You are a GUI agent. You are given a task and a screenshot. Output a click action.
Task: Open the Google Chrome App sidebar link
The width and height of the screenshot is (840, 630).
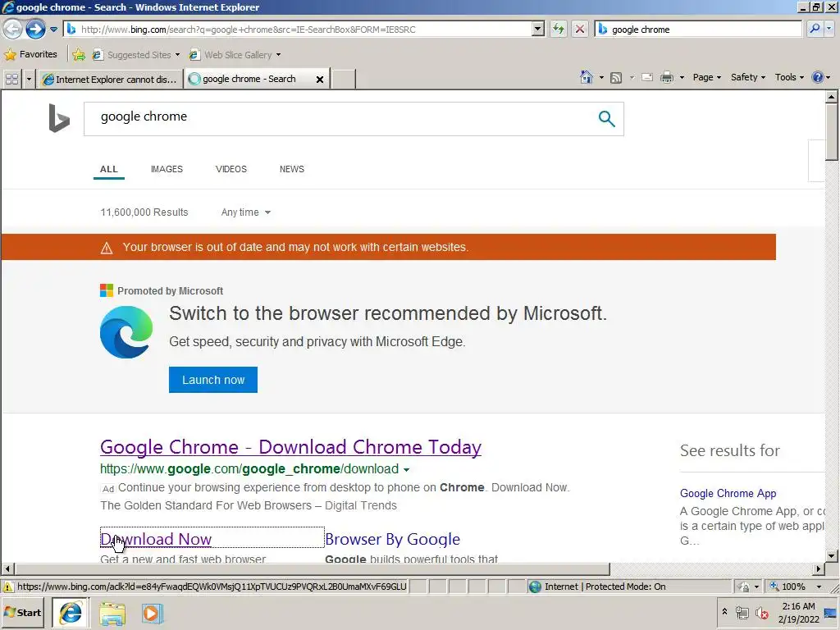point(728,493)
